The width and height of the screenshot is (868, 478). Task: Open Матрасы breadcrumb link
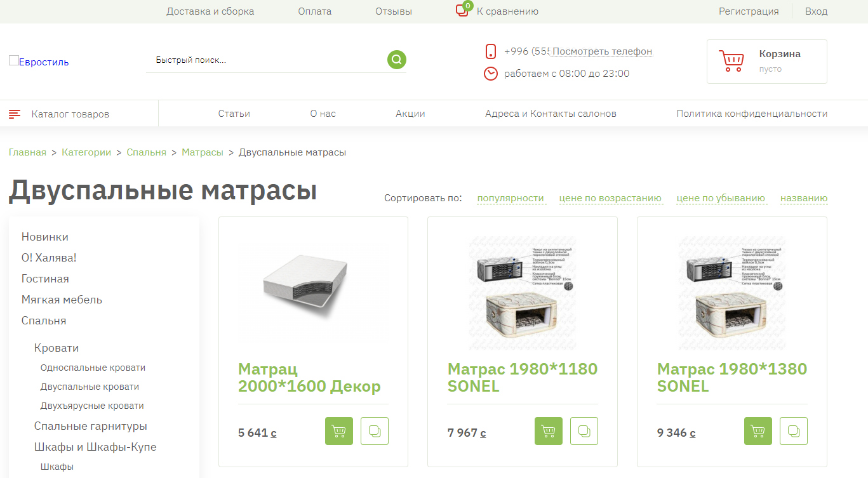(x=203, y=152)
